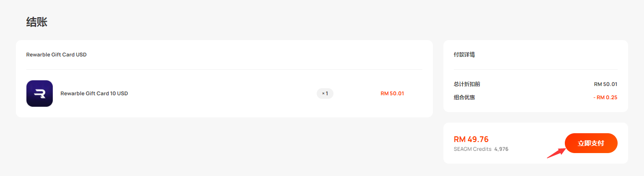Click the total and payment card area
The width and height of the screenshot is (644, 176).
coord(536,143)
